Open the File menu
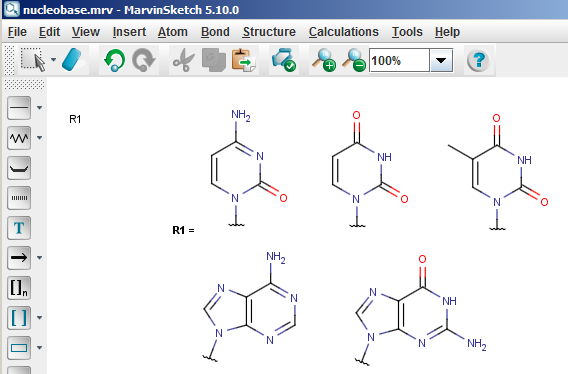The height and width of the screenshot is (374, 568). click(17, 32)
